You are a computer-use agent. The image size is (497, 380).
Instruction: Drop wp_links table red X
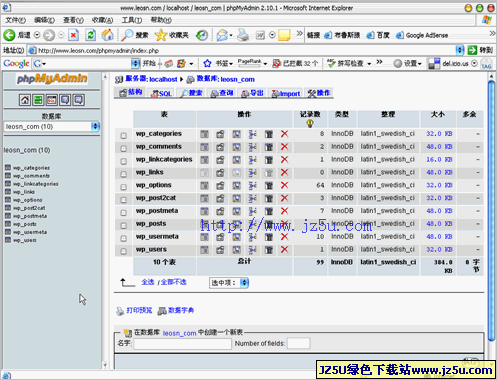click(284, 173)
